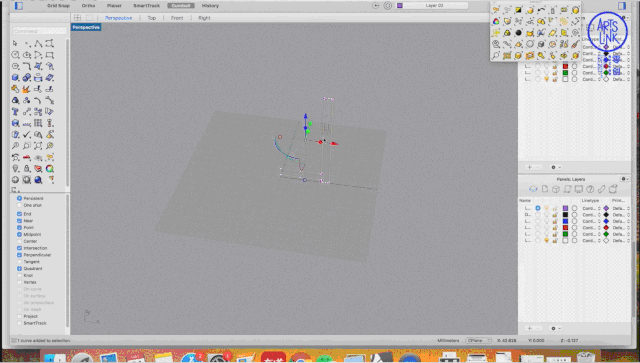Click the padlock lock-objects icon

(27, 168)
